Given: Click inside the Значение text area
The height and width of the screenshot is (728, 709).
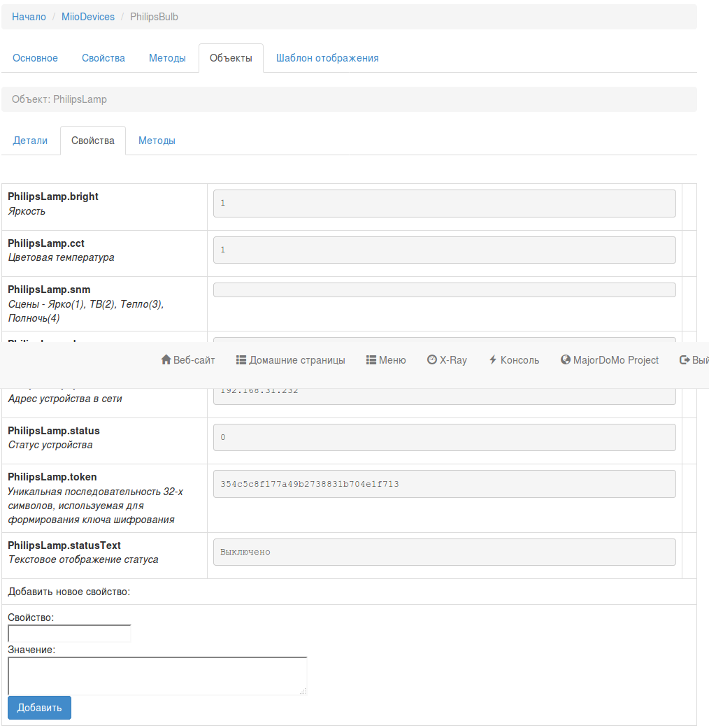Looking at the screenshot, I should [x=157, y=676].
